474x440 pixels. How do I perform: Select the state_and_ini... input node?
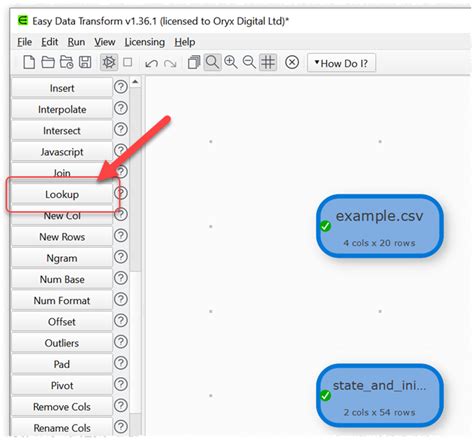[x=380, y=396]
